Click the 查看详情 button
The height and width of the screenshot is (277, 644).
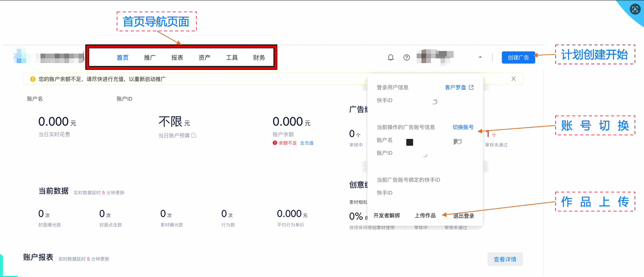pyautogui.click(x=505, y=259)
